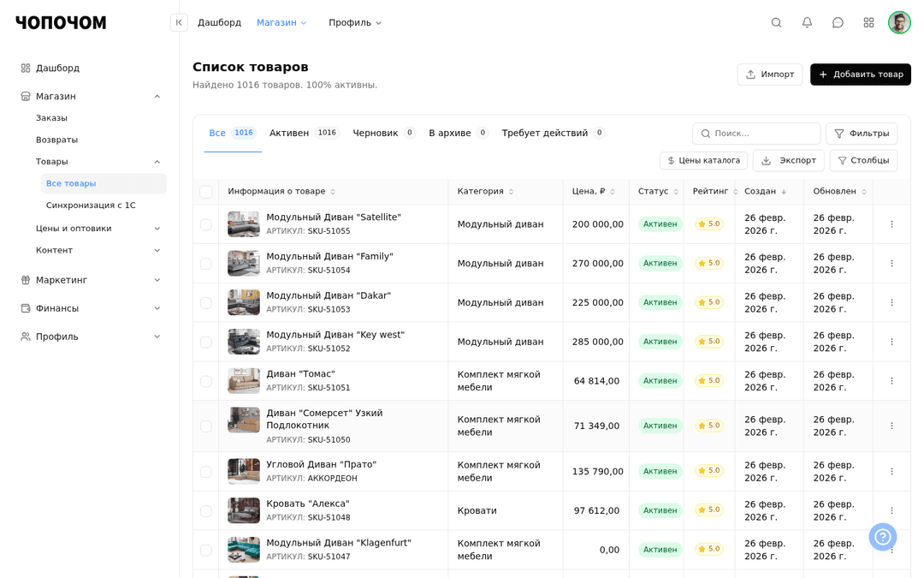Collapse the Магазин section in sidebar
The image size is (924, 578).
[157, 96]
